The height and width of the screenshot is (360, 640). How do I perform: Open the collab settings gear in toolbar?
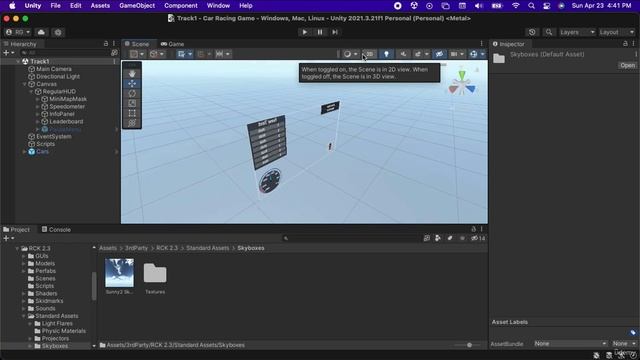point(58,32)
